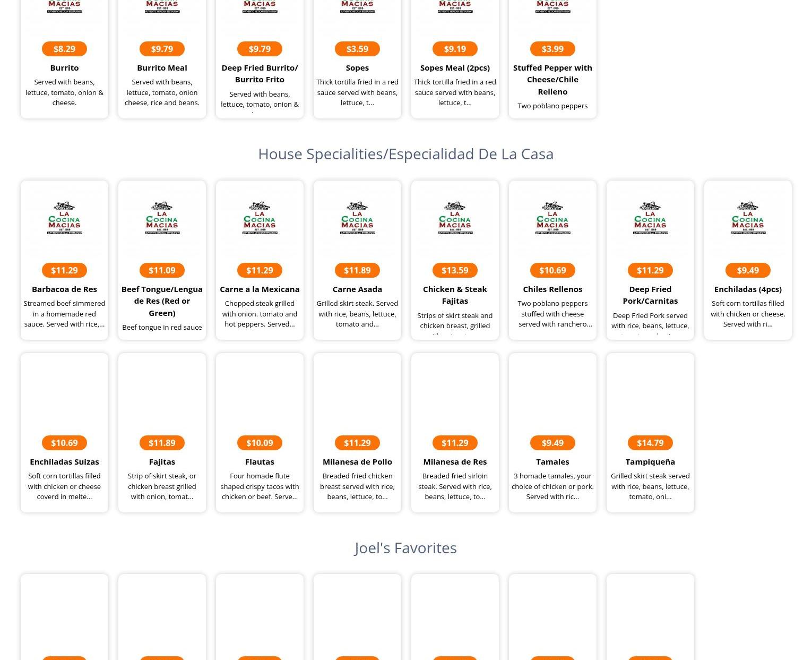Click the Enchiladas Suizas $10.69 price badge
The image size is (812, 660).
pyautogui.click(x=64, y=443)
